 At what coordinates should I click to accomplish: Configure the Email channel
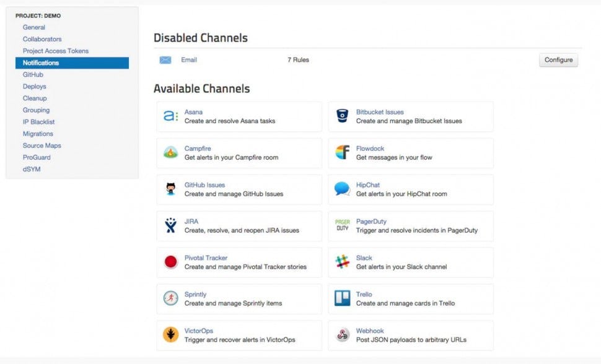(x=558, y=60)
